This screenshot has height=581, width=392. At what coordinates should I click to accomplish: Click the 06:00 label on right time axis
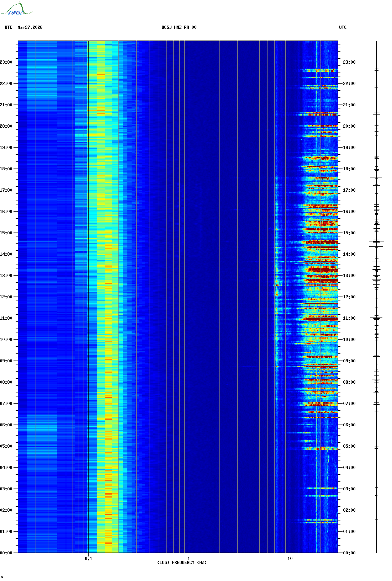[349, 425]
